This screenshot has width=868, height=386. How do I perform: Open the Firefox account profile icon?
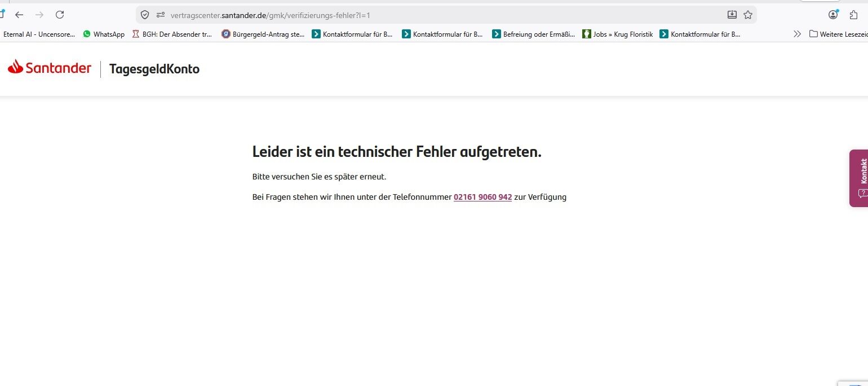point(833,15)
